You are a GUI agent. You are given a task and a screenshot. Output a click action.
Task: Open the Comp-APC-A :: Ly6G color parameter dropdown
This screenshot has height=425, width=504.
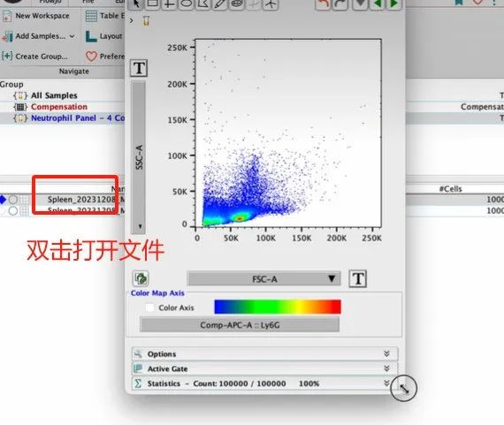[x=240, y=325]
